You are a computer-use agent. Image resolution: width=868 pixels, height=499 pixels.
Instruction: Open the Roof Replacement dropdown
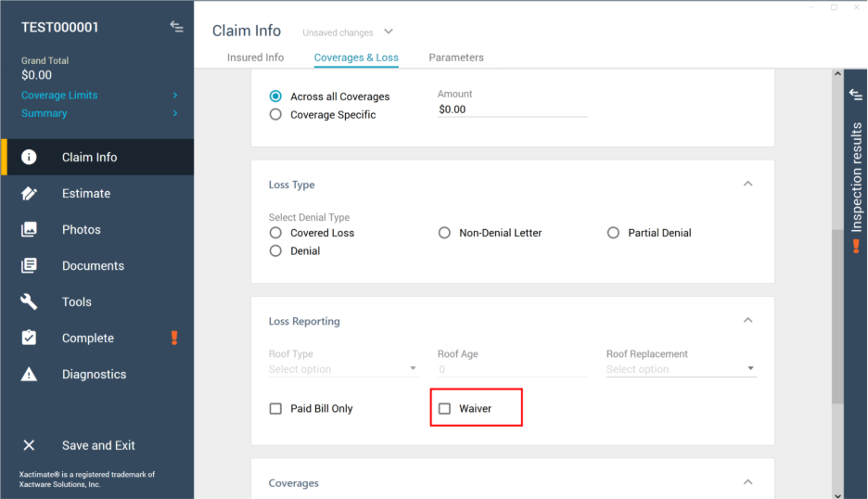pos(681,369)
